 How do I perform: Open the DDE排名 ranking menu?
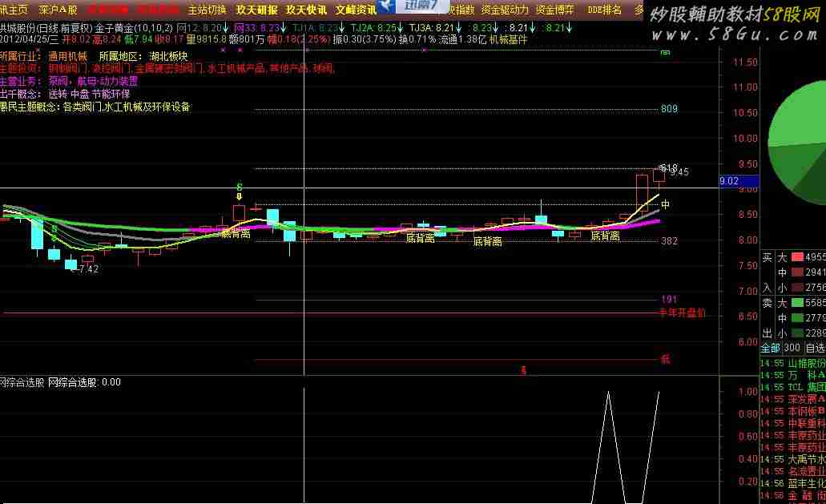coord(604,10)
